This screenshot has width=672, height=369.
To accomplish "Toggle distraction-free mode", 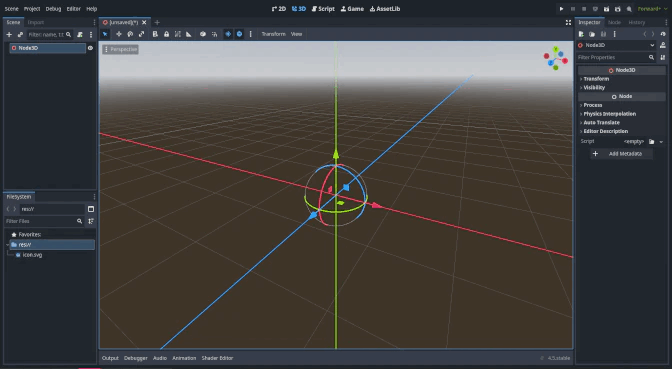I will point(568,22).
